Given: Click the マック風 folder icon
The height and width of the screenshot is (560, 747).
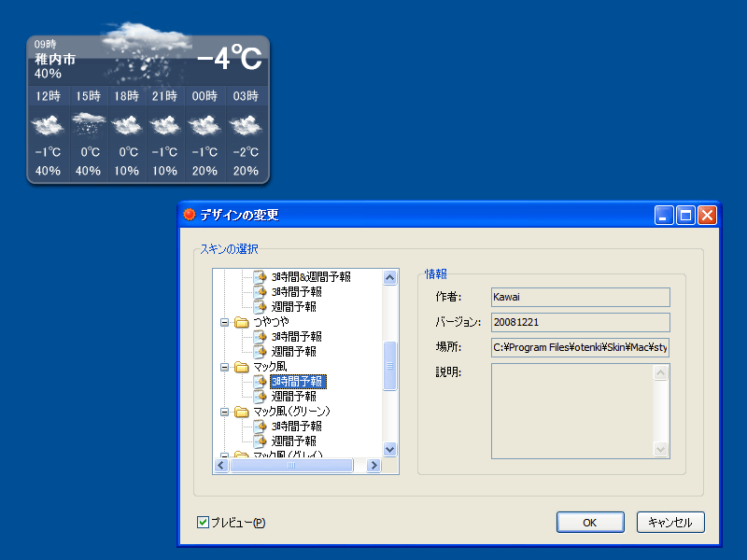Looking at the screenshot, I should 241,367.
